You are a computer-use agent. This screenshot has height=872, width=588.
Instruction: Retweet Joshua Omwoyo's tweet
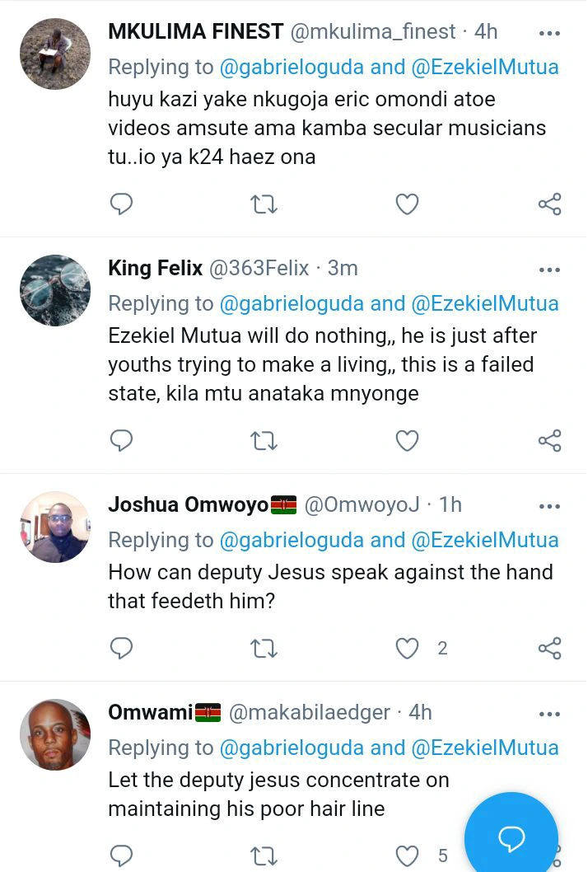(264, 649)
